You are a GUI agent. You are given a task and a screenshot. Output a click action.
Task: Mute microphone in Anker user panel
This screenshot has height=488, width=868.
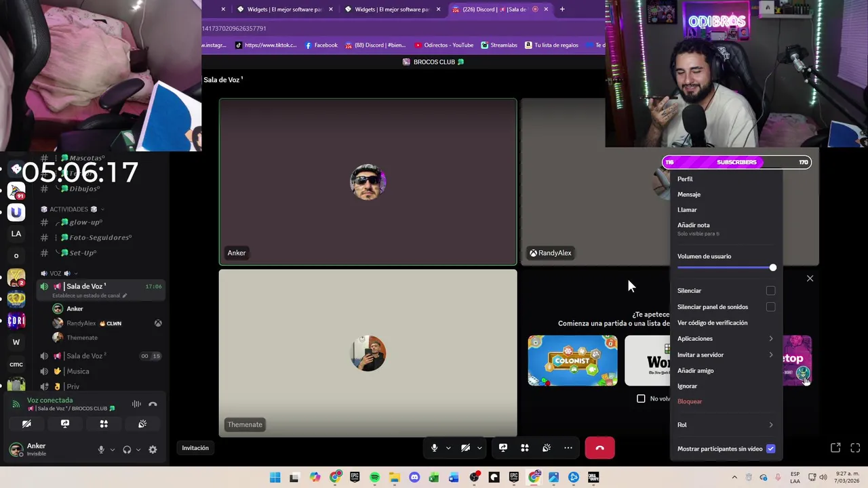[101, 449]
